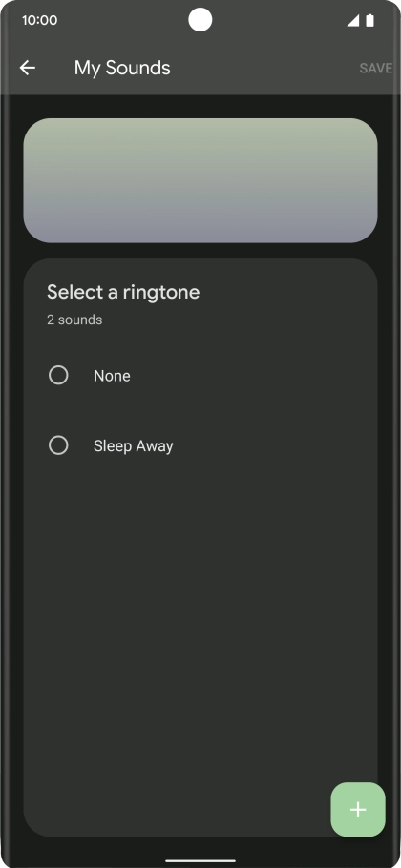Save the ringtone selection via SAVE
The height and width of the screenshot is (868, 401).
[376, 68]
